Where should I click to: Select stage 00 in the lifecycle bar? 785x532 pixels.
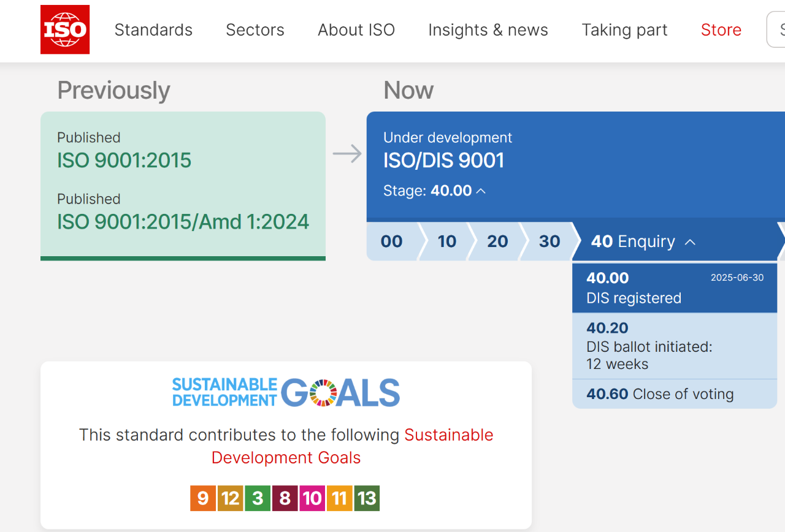pos(391,241)
